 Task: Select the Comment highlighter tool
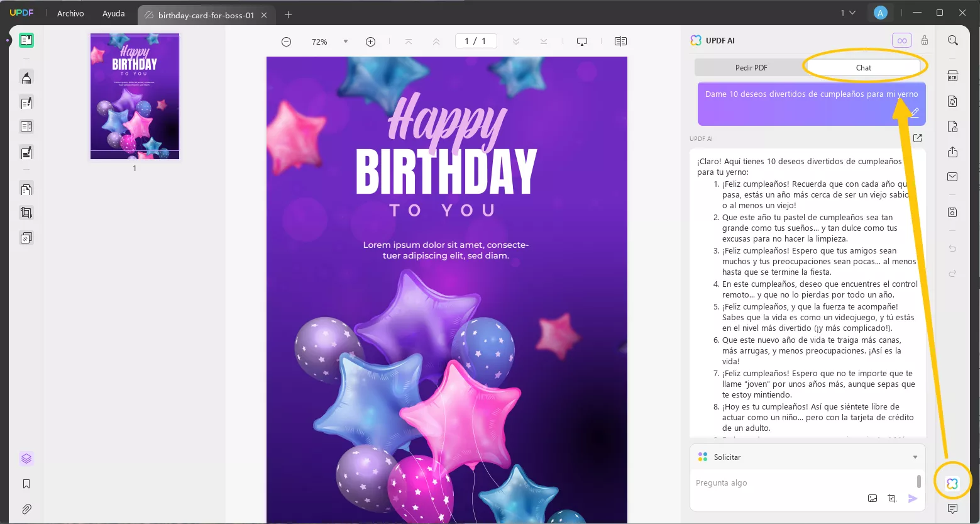pos(26,77)
